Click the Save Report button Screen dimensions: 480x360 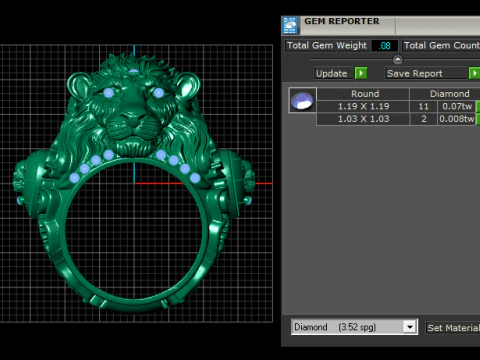click(426, 73)
